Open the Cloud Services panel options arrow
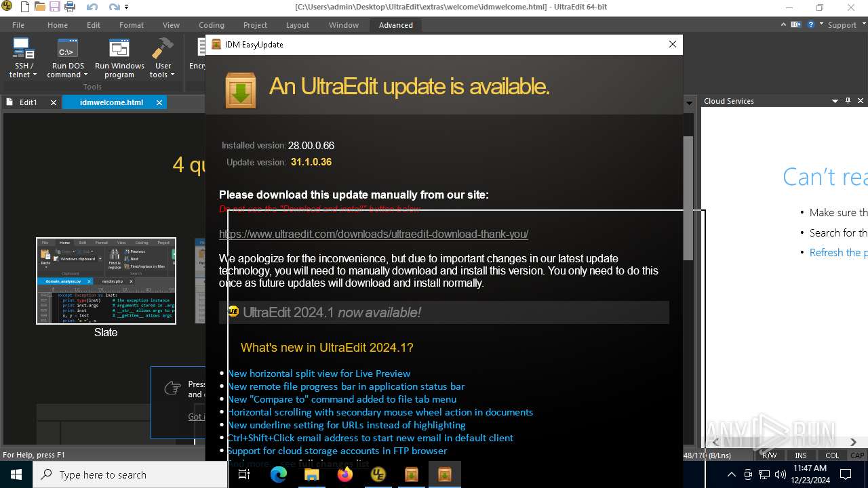The height and width of the screenshot is (488, 868). [x=835, y=101]
